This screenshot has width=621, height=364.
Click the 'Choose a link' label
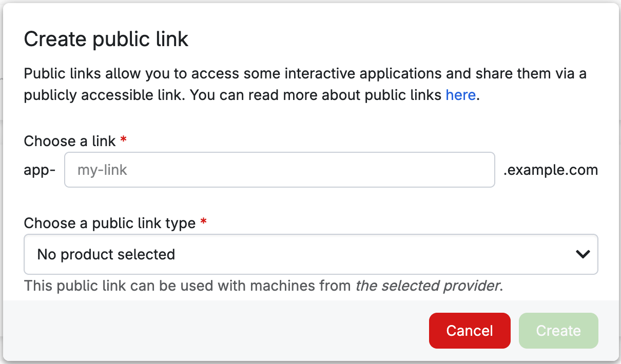[70, 141]
